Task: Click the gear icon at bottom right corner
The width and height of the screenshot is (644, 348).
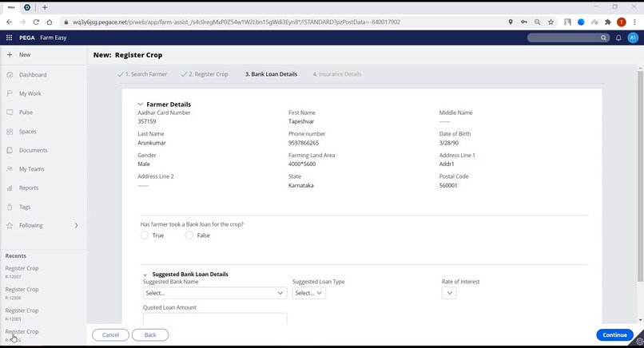Action: point(639,342)
